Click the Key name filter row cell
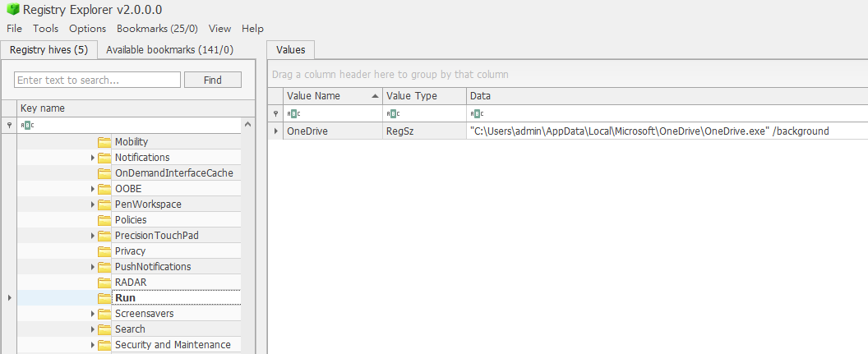The height and width of the screenshot is (354, 868). click(x=130, y=125)
